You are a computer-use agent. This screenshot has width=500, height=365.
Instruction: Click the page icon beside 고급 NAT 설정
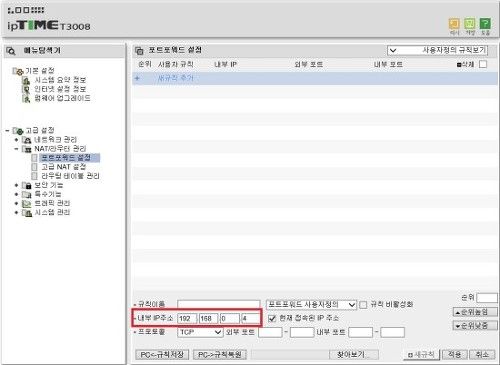[x=34, y=167]
